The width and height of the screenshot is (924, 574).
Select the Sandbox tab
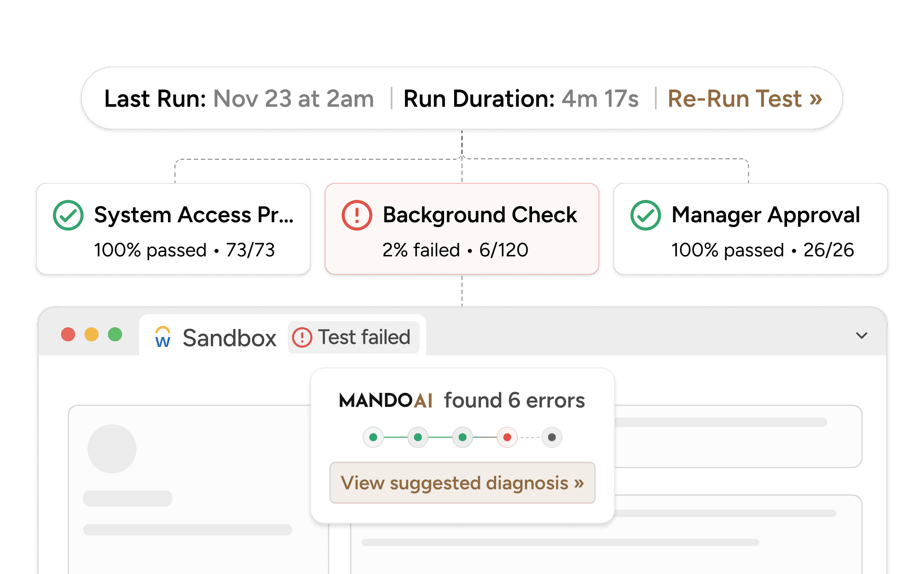click(x=229, y=338)
